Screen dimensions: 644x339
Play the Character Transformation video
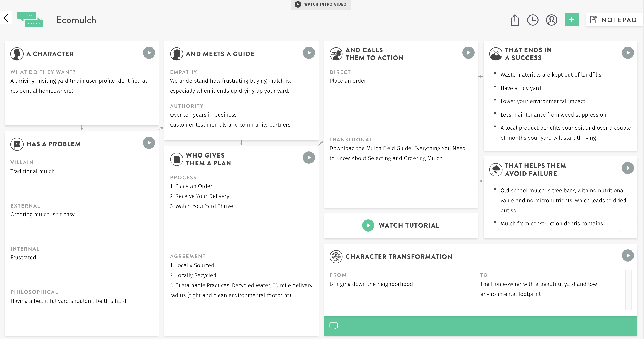pos(628,255)
